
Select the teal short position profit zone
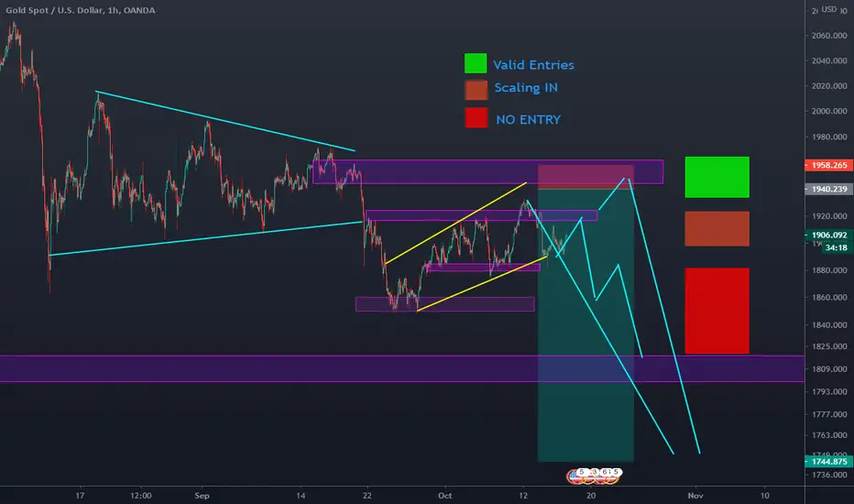(586, 324)
